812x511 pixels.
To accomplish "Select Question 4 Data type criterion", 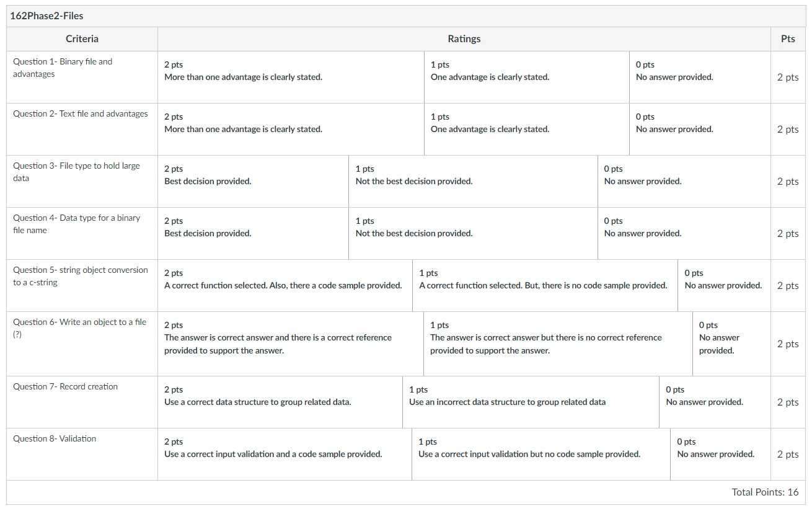I will tap(82, 233).
